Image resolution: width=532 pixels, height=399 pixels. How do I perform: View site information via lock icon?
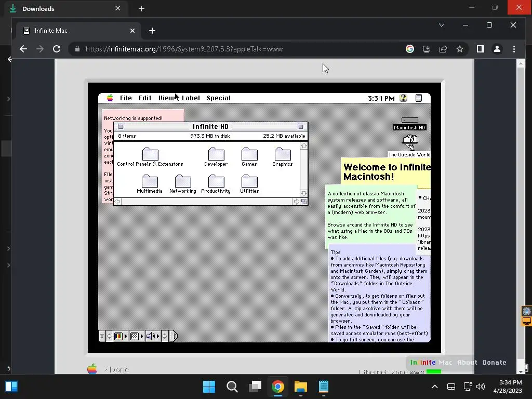77,49
